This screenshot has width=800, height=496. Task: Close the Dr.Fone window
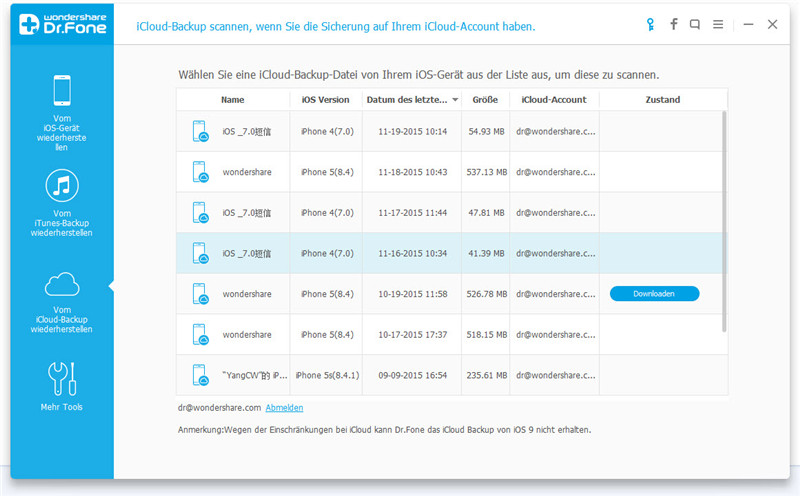pos(772,24)
